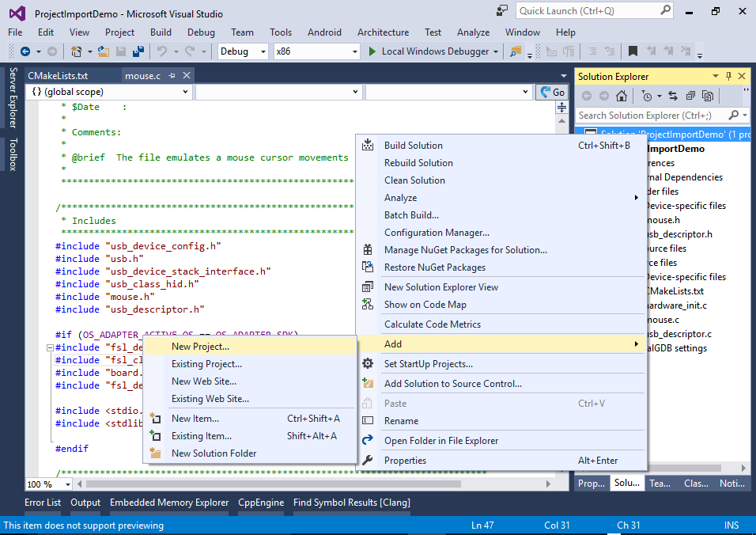The width and height of the screenshot is (756, 535).
Task: Click Show All Files icon in Solution Explorer
Action: (708, 96)
